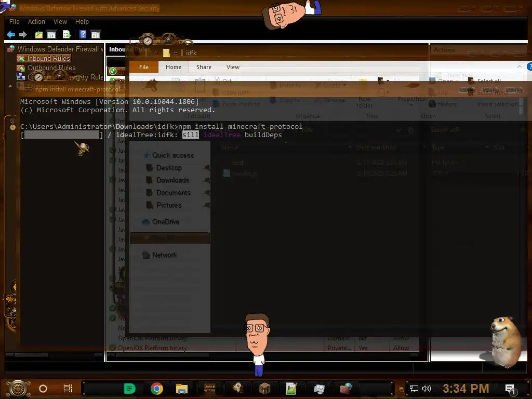
Task: Open Task View on taskbar
Action: pos(68,389)
